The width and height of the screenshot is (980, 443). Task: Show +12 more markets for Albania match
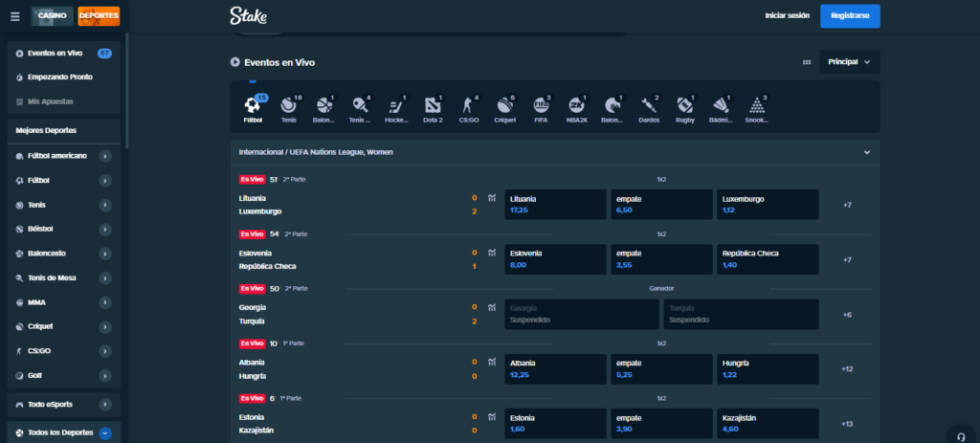(x=847, y=369)
